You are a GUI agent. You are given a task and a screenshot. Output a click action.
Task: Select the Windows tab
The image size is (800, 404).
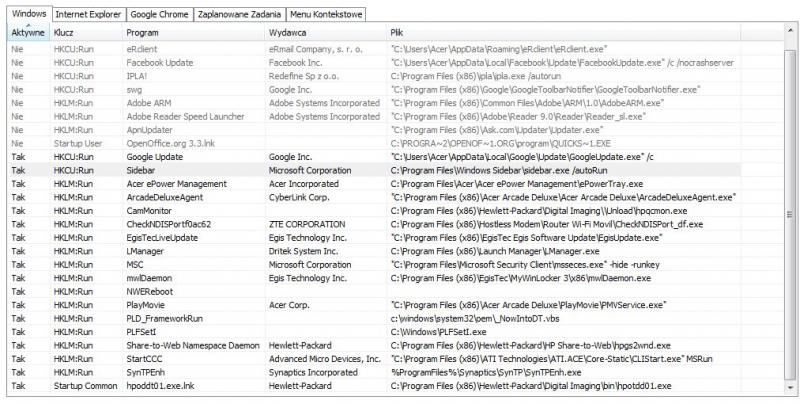(26, 15)
